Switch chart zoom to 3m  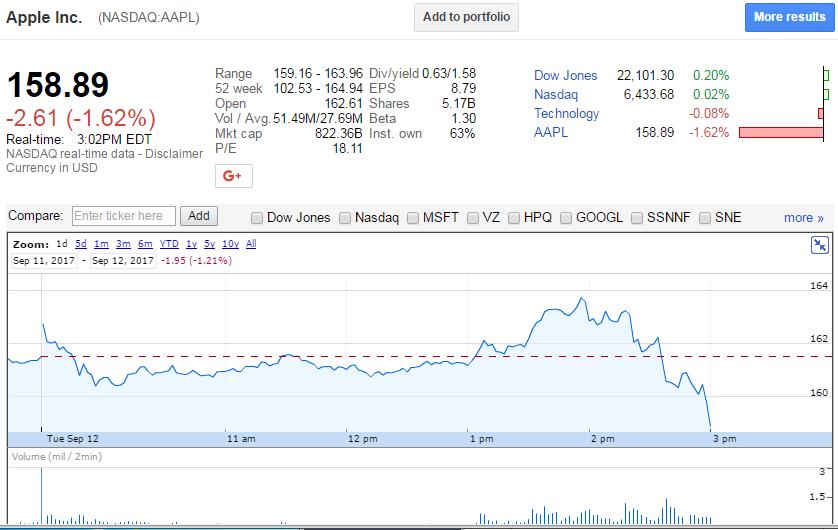tap(123, 244)
